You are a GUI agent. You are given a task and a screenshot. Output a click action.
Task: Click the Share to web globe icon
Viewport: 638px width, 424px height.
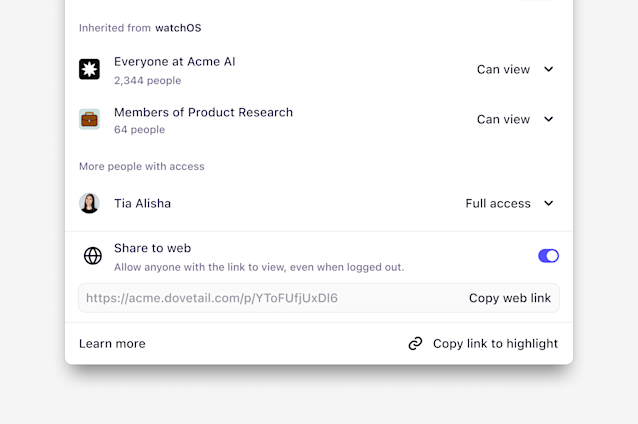tap(93, 256)
